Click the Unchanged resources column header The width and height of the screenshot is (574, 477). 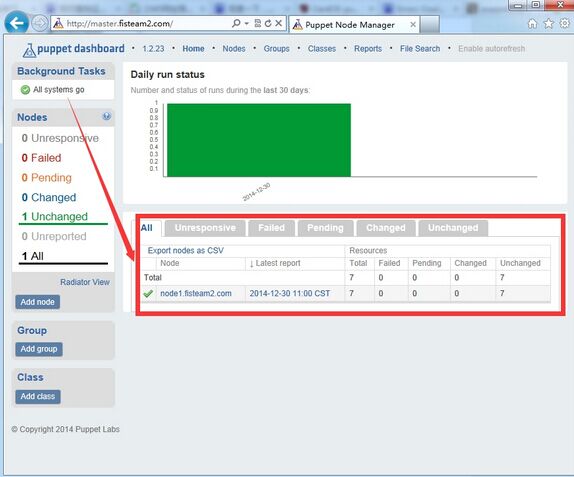click(x=520, y=263)
